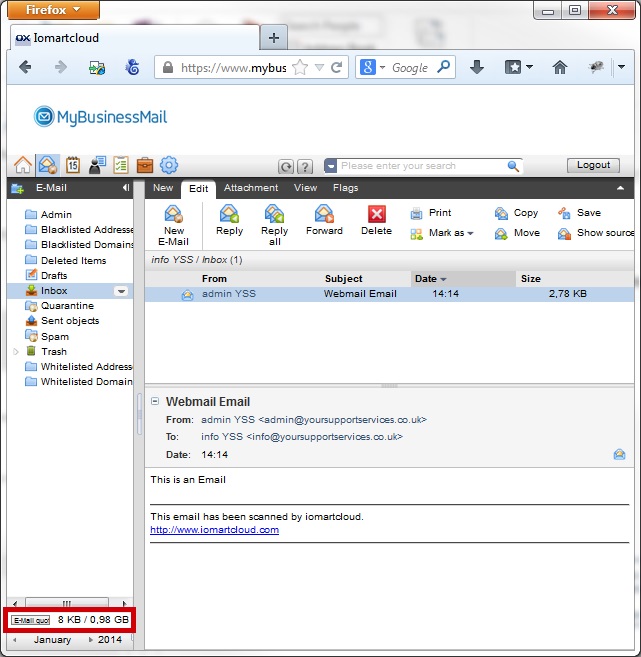
Task: Open the Tasks module icon
Action: click(121, 165)
